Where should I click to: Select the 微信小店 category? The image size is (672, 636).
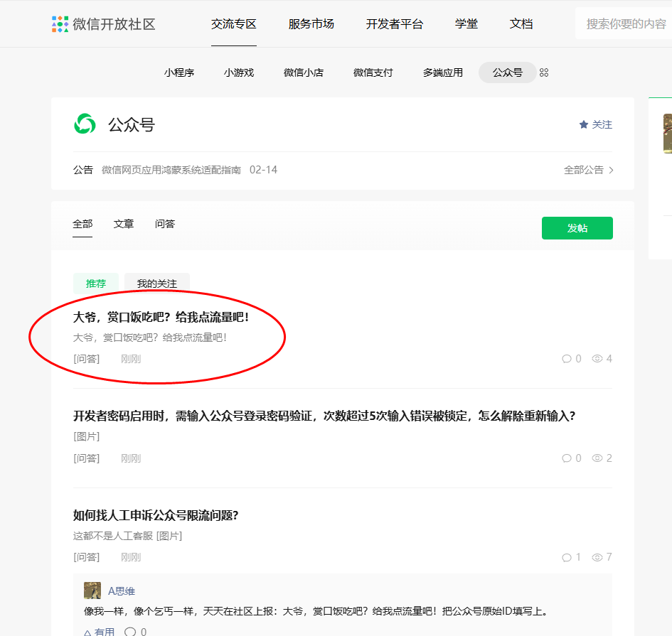[304, 72]
